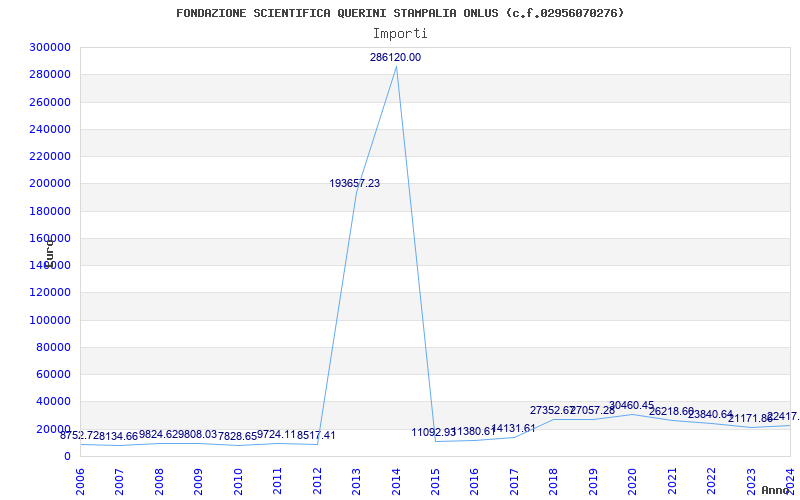The image size is (800, 500).
Task: Select the y-axis tick 120000
Action: (x=50, y=293)
